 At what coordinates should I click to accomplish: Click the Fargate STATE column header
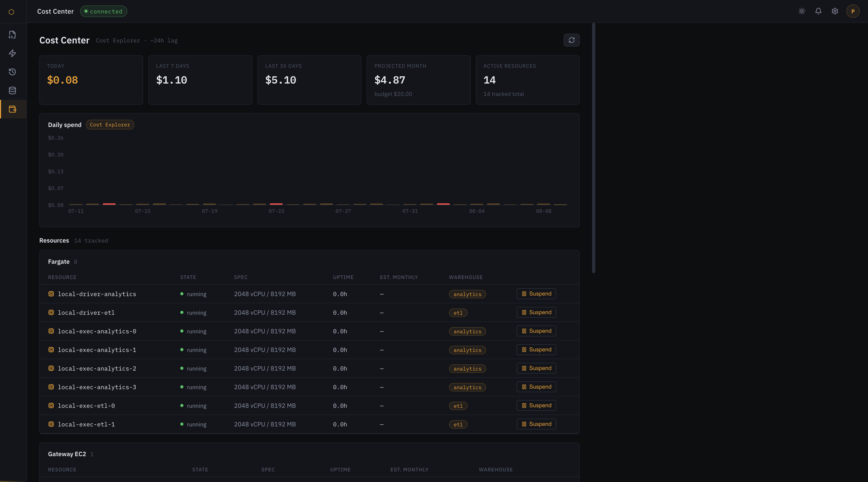188,277
